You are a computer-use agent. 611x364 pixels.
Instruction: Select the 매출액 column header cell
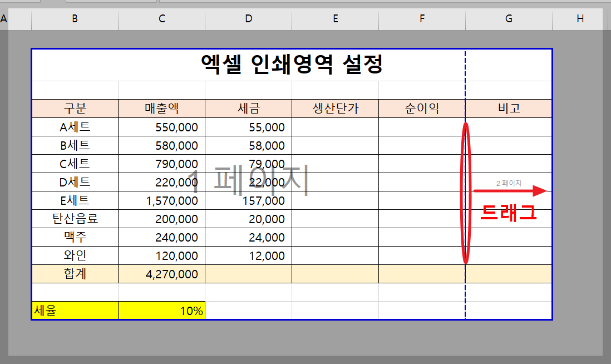tap(161, 108)
